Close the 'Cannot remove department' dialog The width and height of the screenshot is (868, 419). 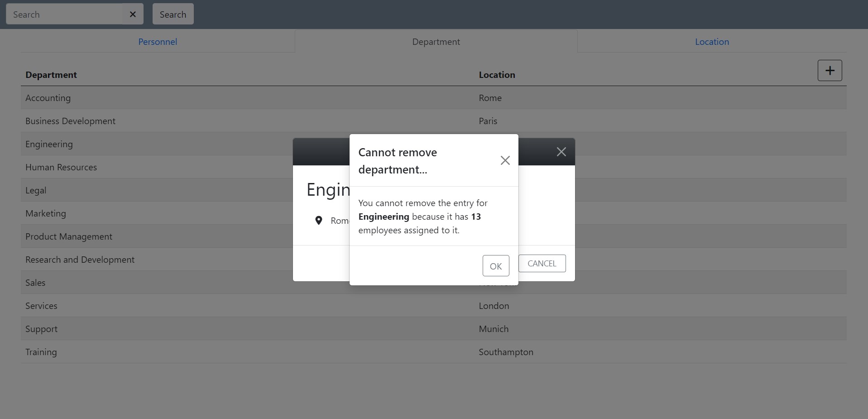[x=505, y=160]
